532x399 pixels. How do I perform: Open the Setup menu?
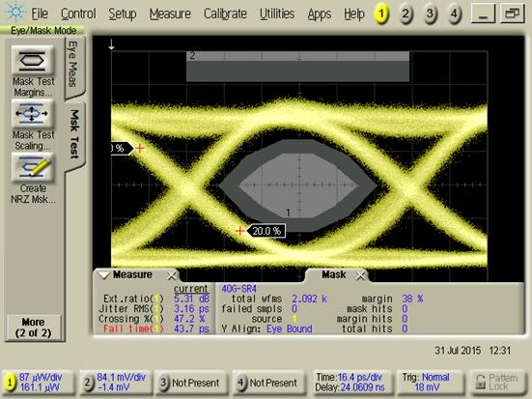[123, 14]
